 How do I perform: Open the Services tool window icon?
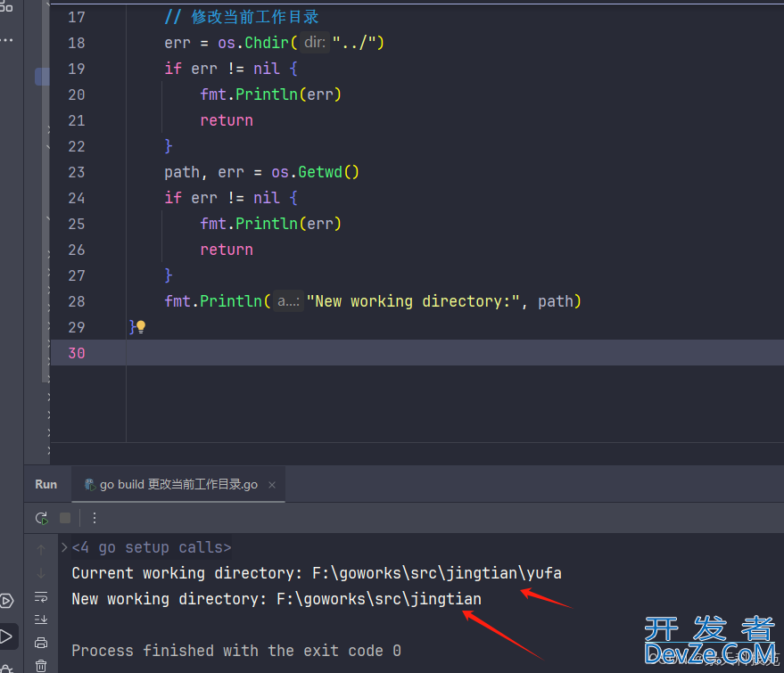(x=6, y=601)
